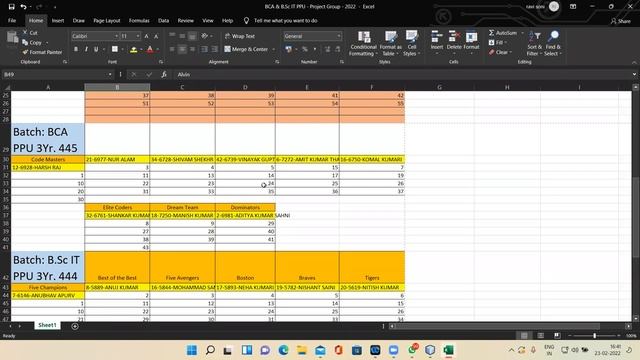Open Sort & Filter
The image size is (640, 360).
534,43
